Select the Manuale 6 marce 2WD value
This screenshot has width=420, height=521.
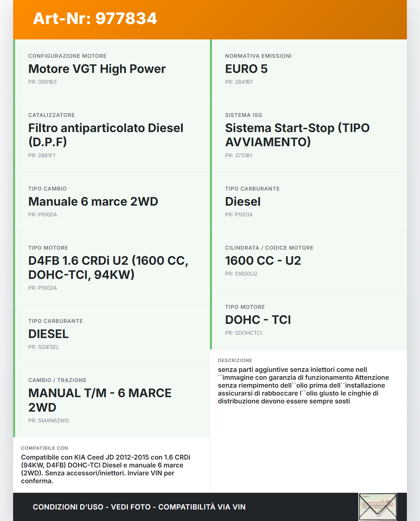(93, 202)
